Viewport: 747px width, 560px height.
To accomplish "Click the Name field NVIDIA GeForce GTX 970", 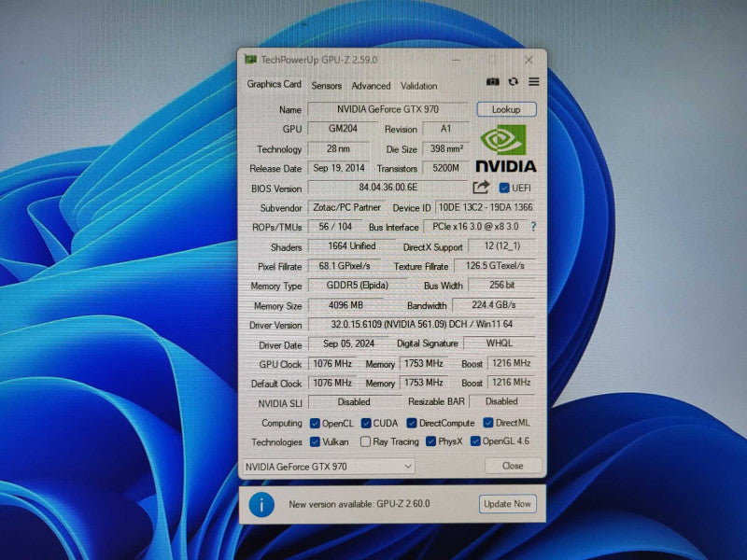I will [x=388, y=109].
